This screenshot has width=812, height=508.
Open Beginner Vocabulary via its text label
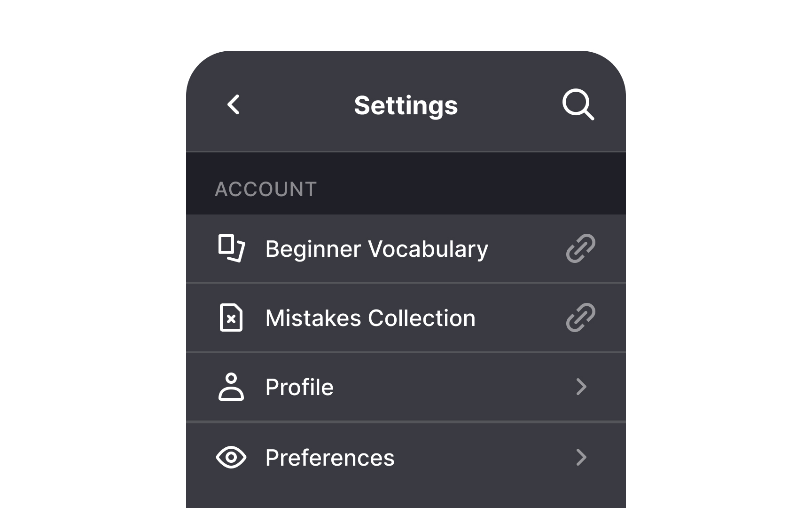point(376,249)
